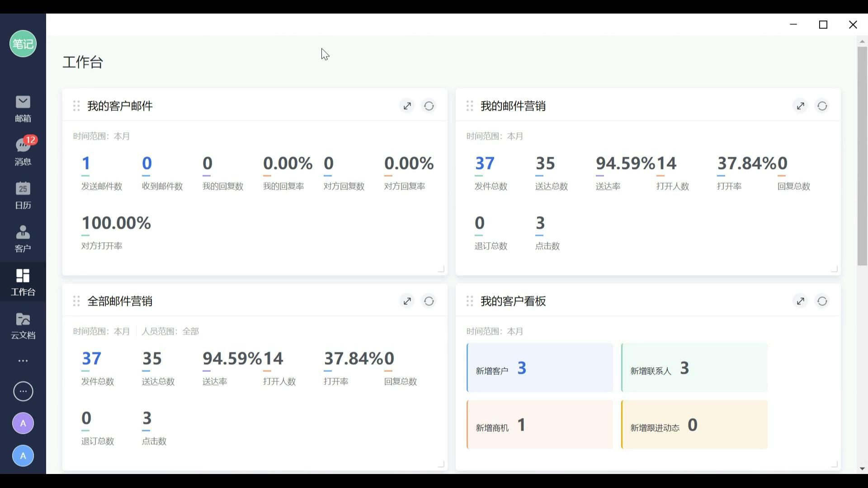Refresh the 我的邮件营销 card
Image resolution: width=868 pixels, height=488 pixels.
coord(822,106)
